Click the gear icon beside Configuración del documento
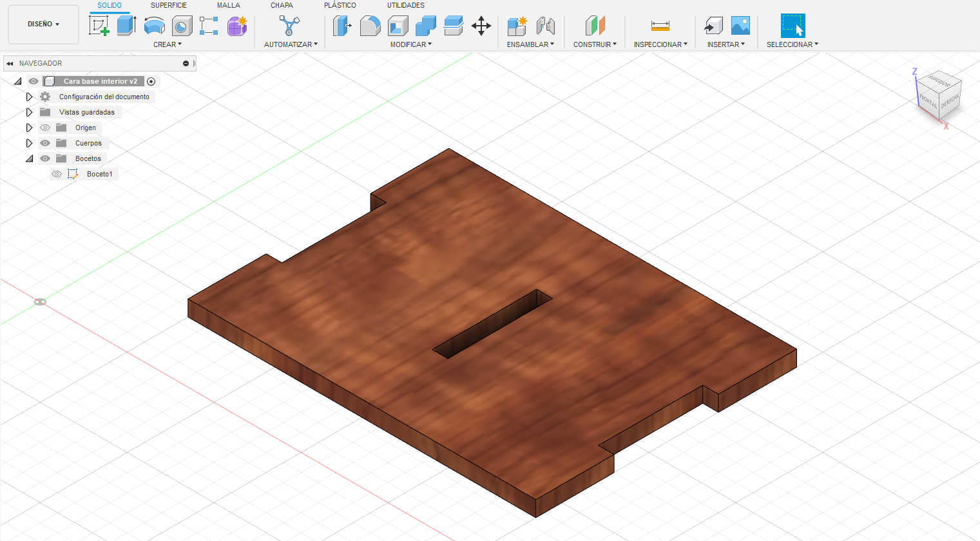 [x=45, y=97]
